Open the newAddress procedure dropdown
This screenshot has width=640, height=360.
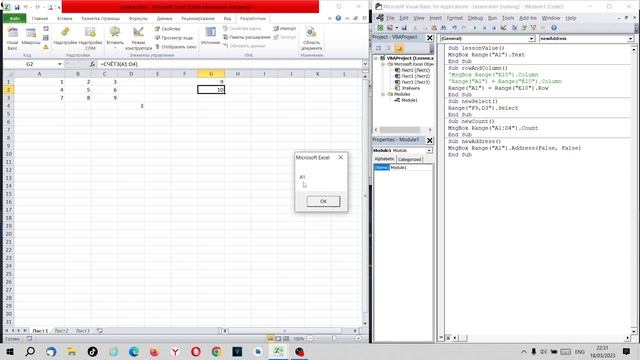[x=630, y=38]
